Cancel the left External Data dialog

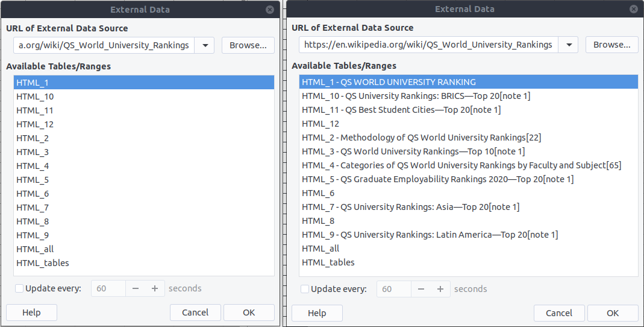coord(195,313)
